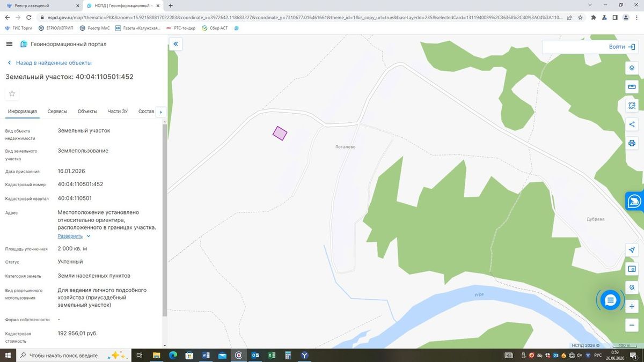The height and width of the screenshot is (362, 644).
Task: Activate the area search selection tool
Action: (x=632, y=106)
